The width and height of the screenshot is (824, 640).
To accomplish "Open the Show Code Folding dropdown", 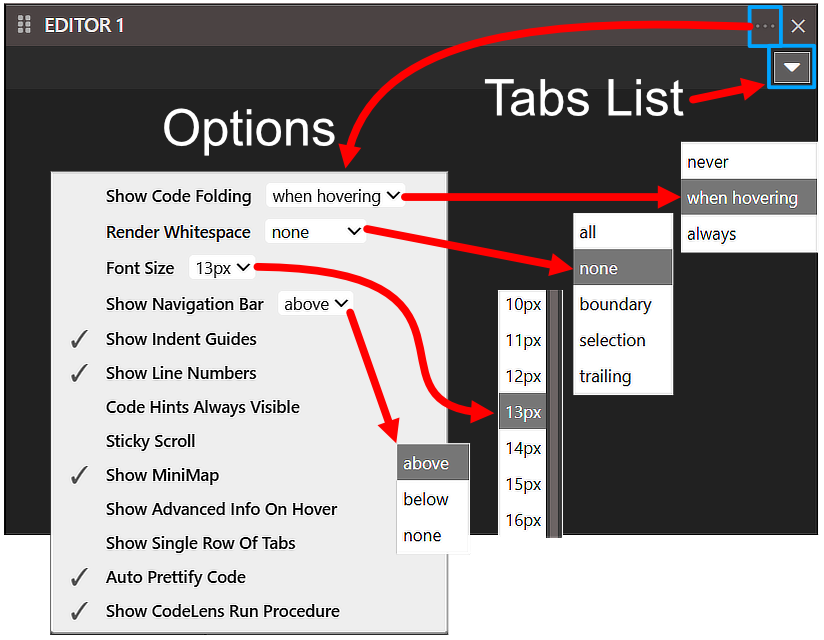I will [x=334, y=196].
